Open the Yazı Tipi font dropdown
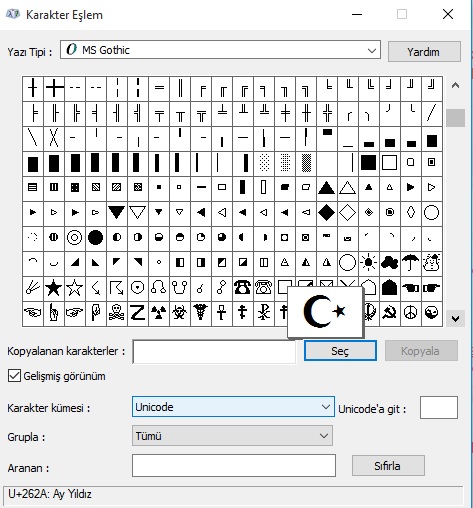This screenshot has width=473, height=508. coord(220,50)
